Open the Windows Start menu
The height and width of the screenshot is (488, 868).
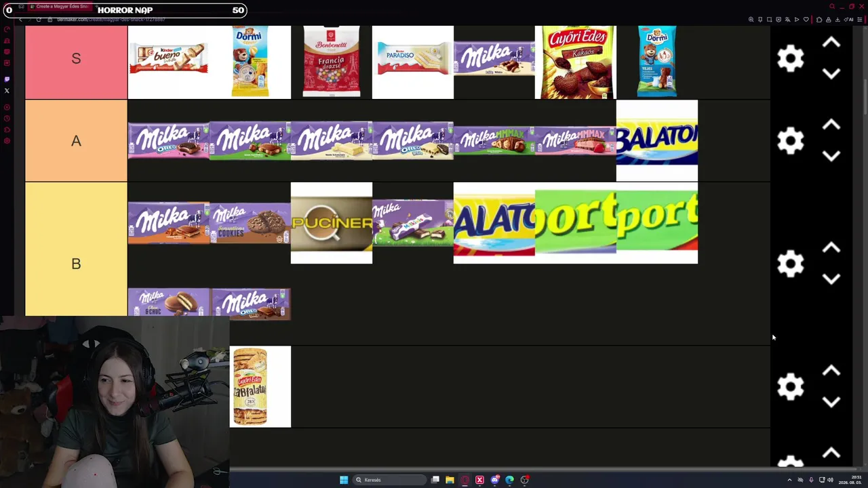point(344,480)
